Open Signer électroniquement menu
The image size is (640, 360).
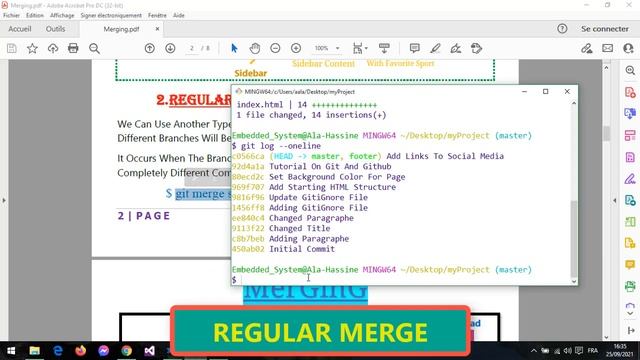111,15
